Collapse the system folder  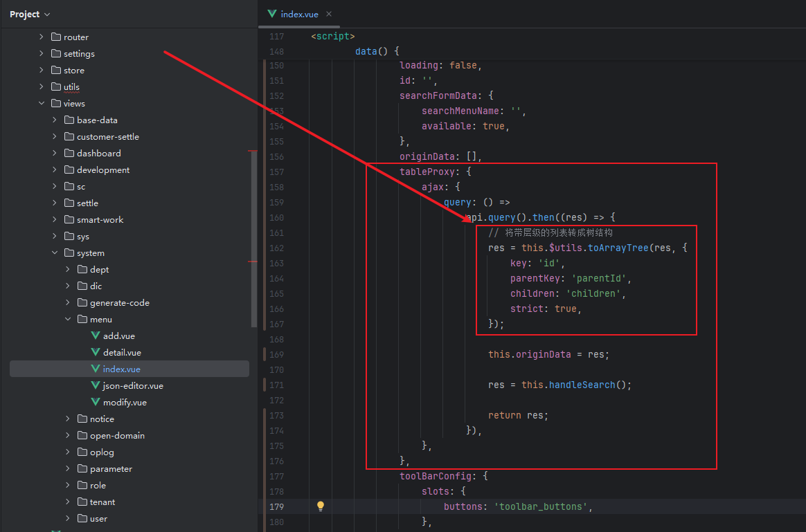click(55, 253)
